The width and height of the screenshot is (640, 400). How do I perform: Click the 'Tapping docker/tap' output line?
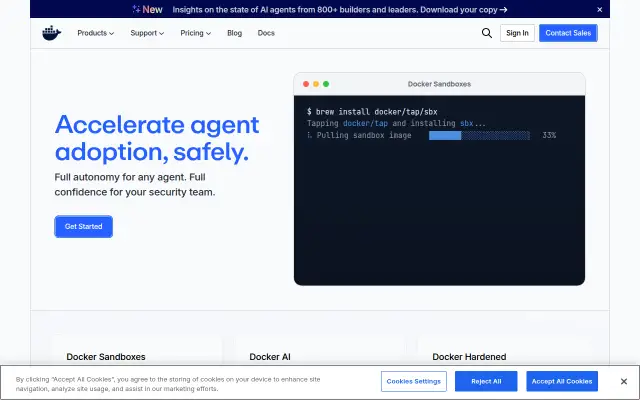tap(396, 123)
